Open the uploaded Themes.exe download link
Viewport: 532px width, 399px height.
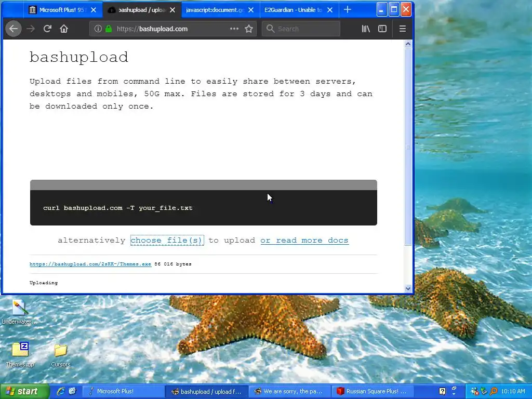[x=90, y=264]
